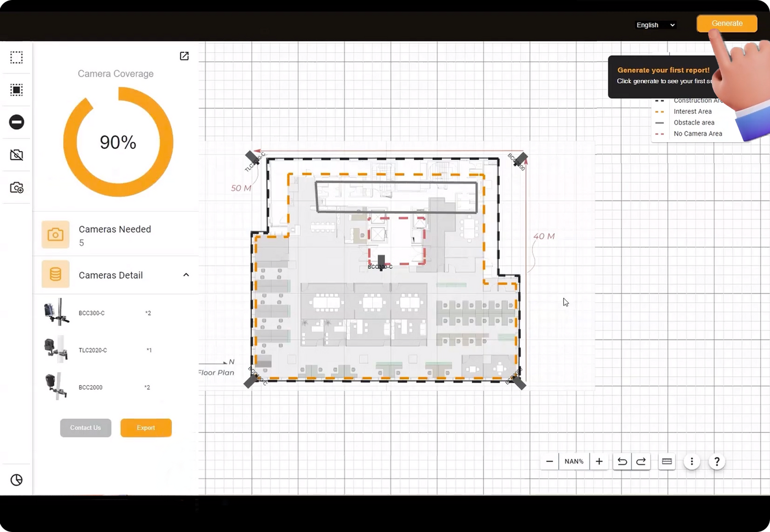Zoom in with the plus button
Image resolution: width=770 pixels, height=532 pixels.
pyautogui.click(x=599, y=462)
